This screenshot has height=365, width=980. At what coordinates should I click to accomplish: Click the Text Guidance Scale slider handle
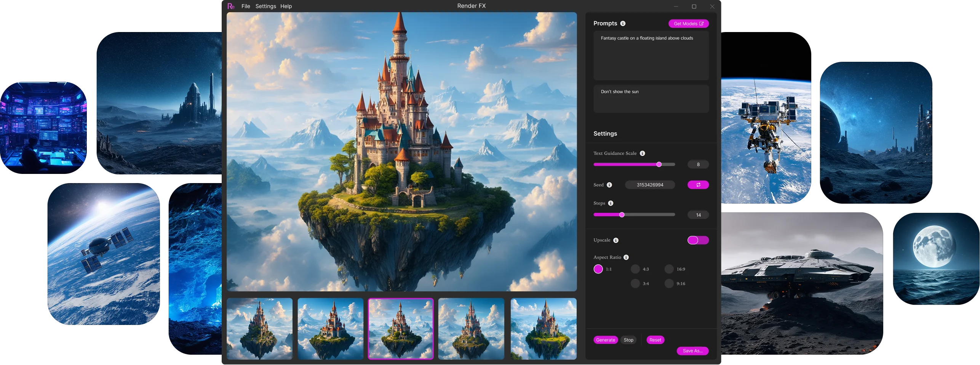(x=659, y=164)
